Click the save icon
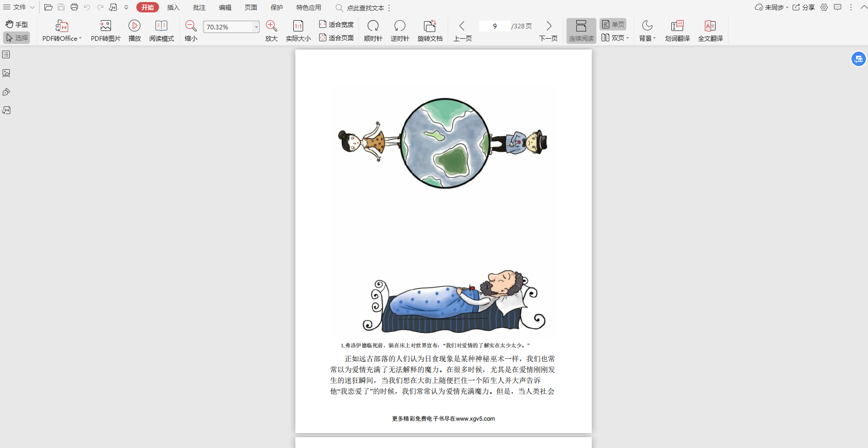The image size is (868, 448). tap(61, 7)
